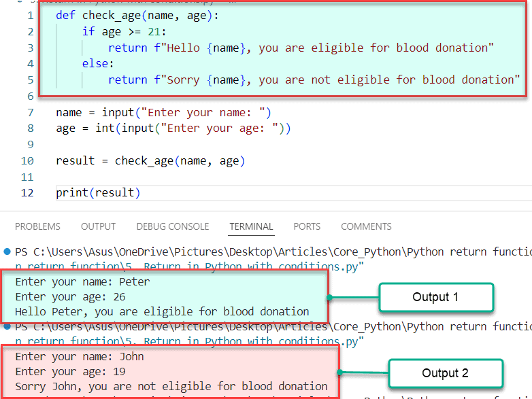Image resolution: width=532 pixels, height=399 pixels.
Task: Click terminal text 'Enter your name: John'
Action: point(80,357)
